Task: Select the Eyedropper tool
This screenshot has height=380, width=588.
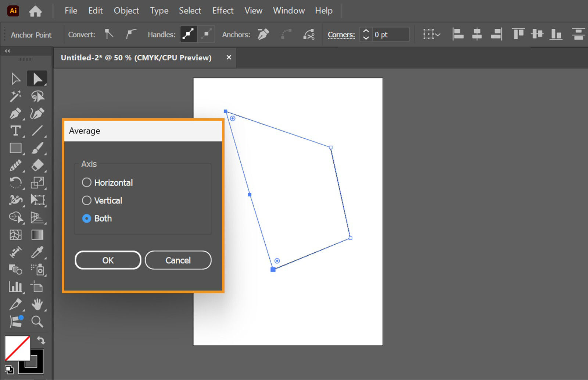Action: pos(37,252)
